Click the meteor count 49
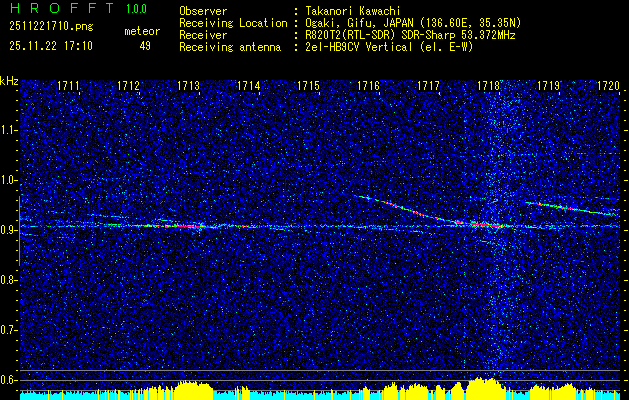The width and height of the screenshot is (629, 400). 145,46
